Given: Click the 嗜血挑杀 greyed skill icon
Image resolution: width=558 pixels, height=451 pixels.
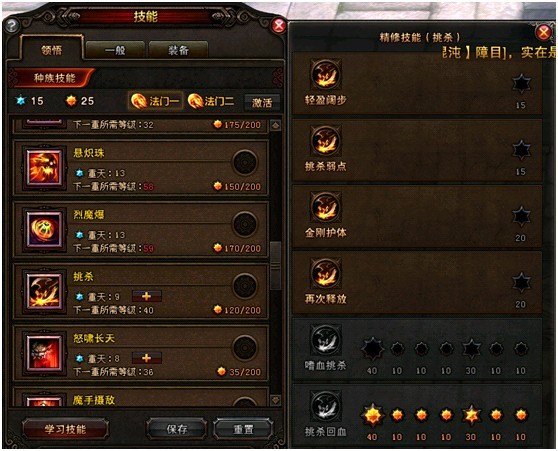Looking at the screenshot, I should click(x=325, y=340).
